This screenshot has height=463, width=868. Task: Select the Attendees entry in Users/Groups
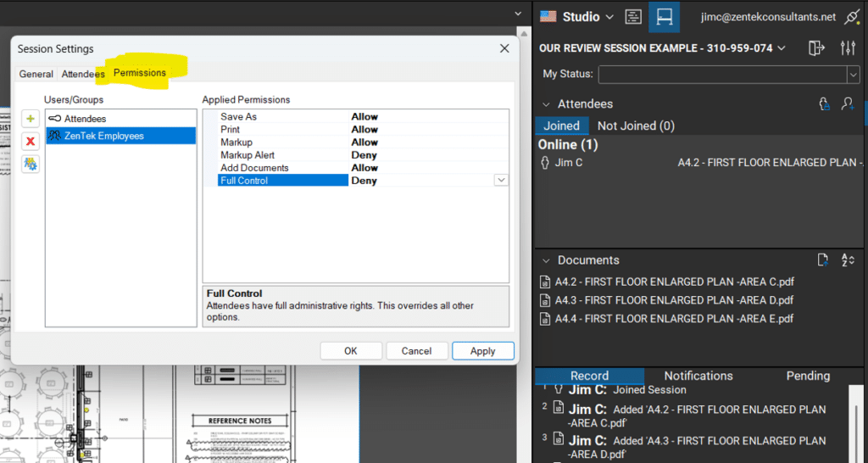click(x=120, y=119)
